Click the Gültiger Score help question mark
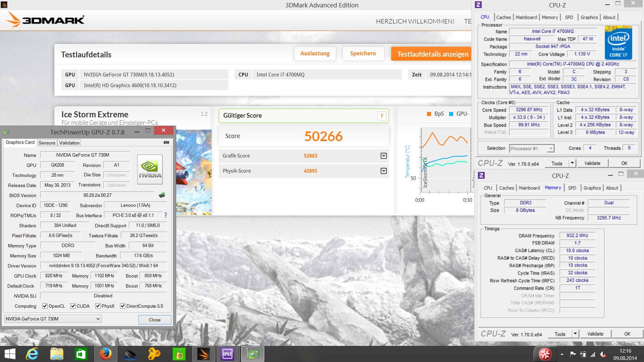Screen dimensions: 644x362 pos(382,116)
